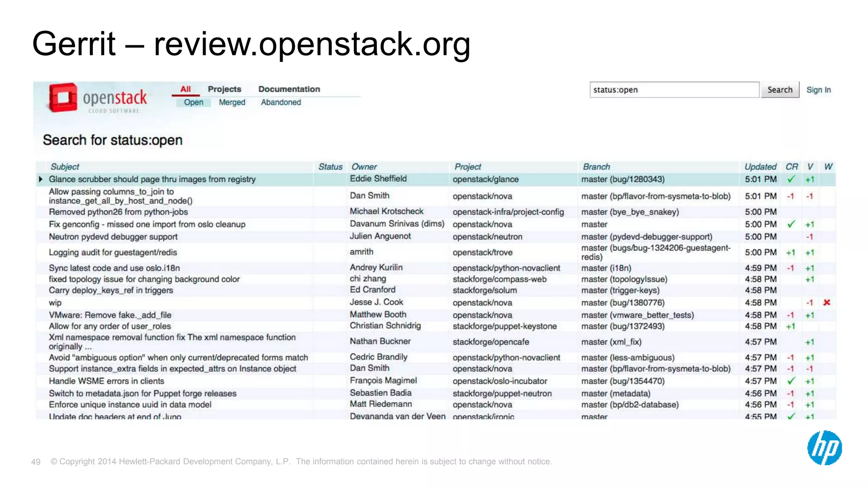Open 'Glance scrubber should page thru images' change
The height and width of the screenshot is (488, 868).
tap(152, 179)
